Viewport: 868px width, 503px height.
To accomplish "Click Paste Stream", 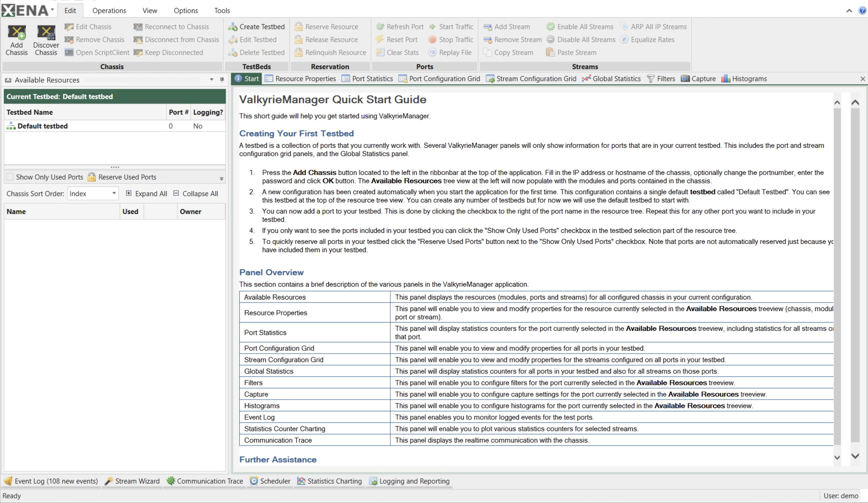I will click(x=571, y=52).
